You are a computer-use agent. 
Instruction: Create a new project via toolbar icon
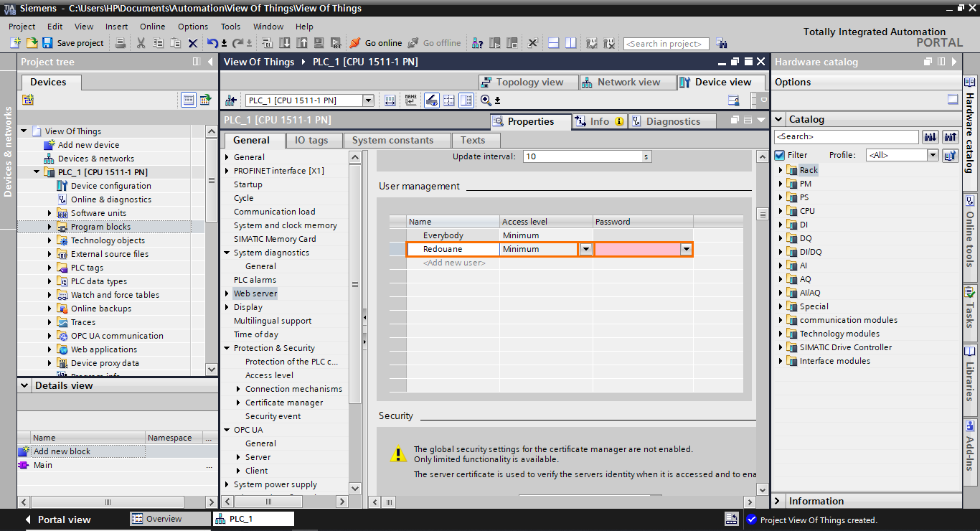pyautogui.click(x=15, y=43)
